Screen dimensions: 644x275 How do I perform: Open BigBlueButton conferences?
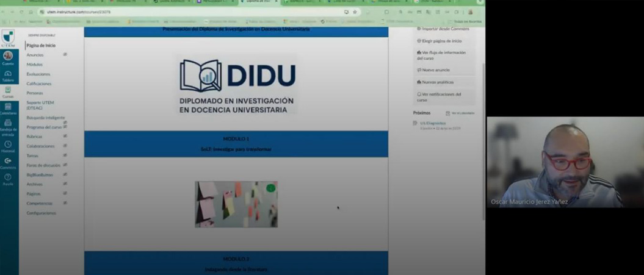coord(40,175)
